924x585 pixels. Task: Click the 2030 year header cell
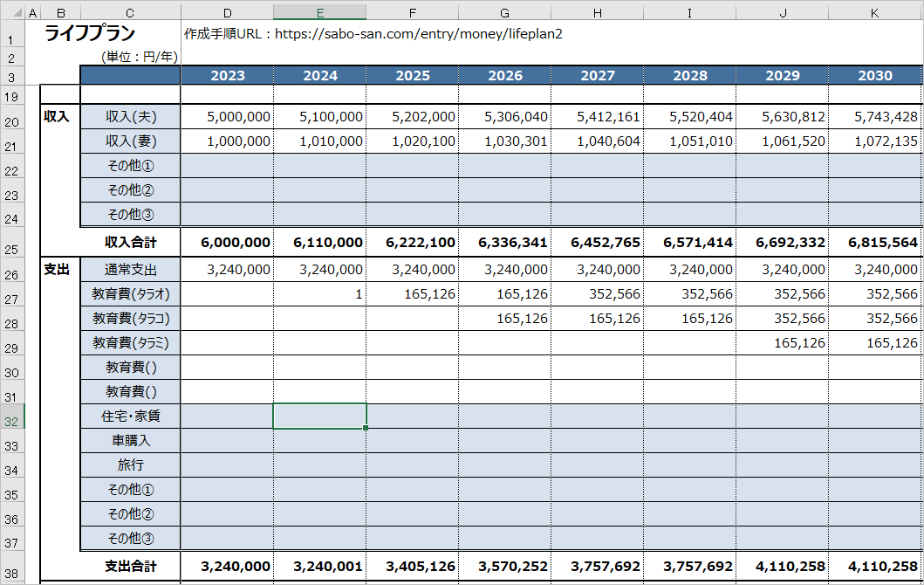(875, 75)
